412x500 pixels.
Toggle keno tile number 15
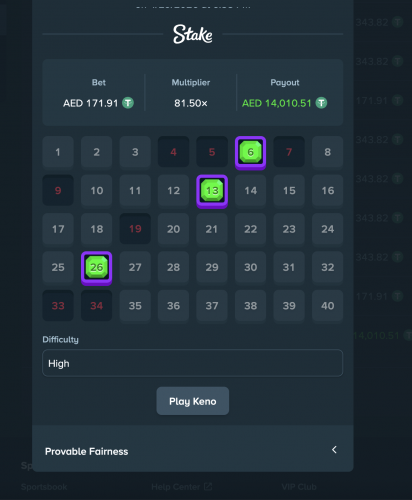click(289, 190)
